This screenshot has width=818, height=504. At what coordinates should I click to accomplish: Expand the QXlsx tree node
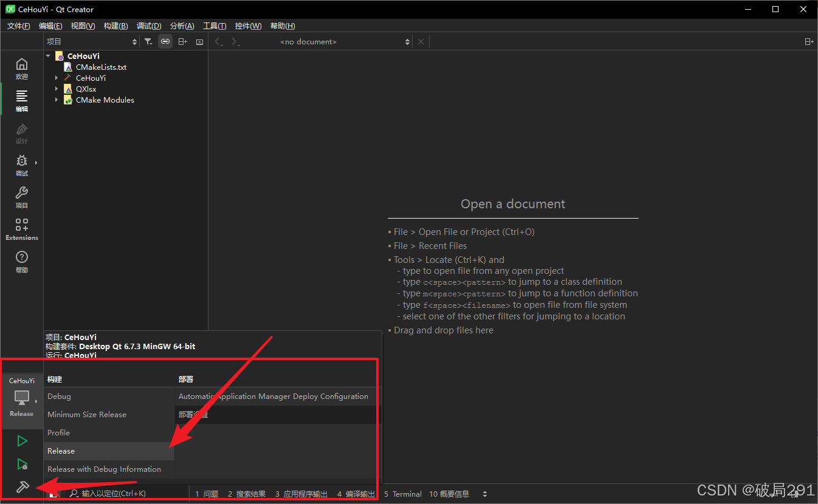pyautogui.click(x=57, y=89)
